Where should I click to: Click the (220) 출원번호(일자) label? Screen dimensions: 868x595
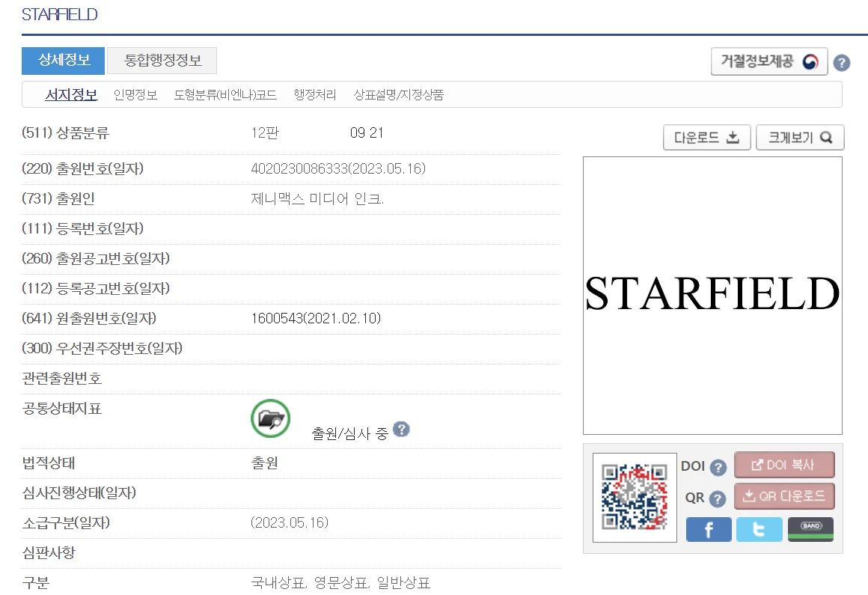(82, 169)
